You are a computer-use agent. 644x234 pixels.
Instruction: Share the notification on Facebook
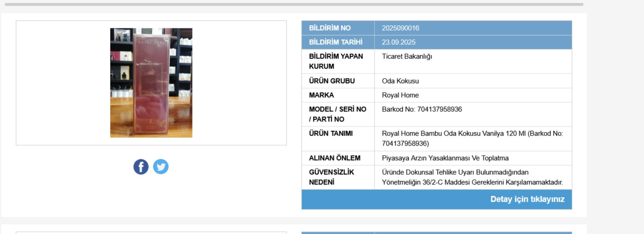[141, 167]
